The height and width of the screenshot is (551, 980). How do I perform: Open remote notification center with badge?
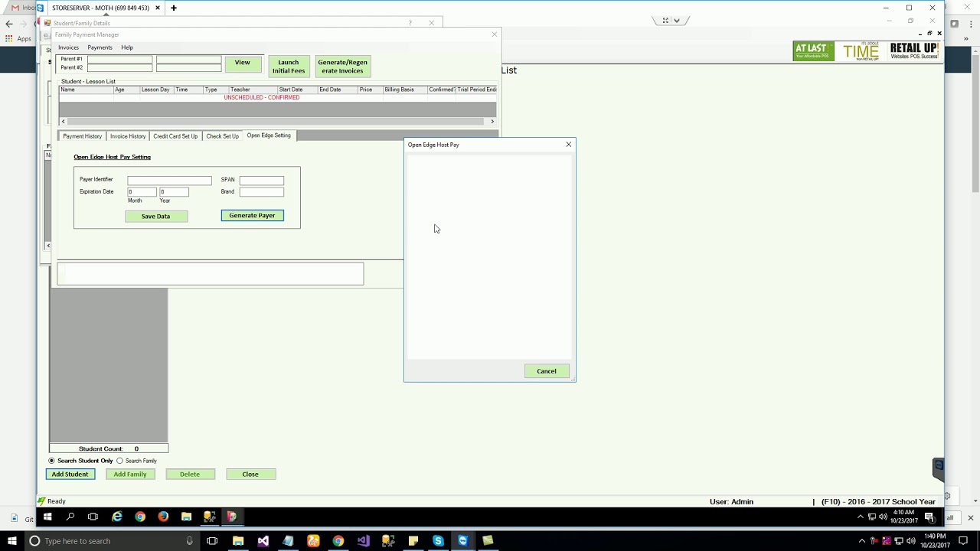tap(929, 517)
